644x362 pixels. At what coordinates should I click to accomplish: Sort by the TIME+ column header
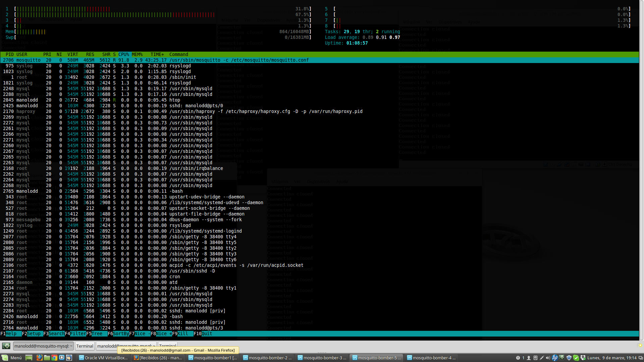[157, 54]
